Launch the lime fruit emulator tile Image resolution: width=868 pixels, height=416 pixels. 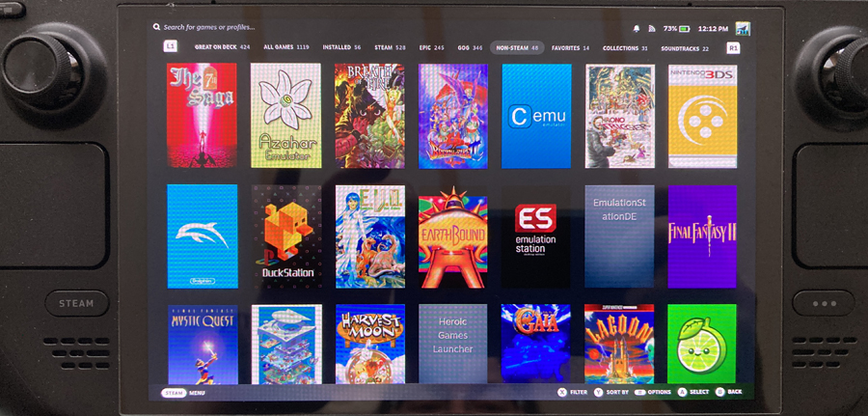tap(702, 345)
